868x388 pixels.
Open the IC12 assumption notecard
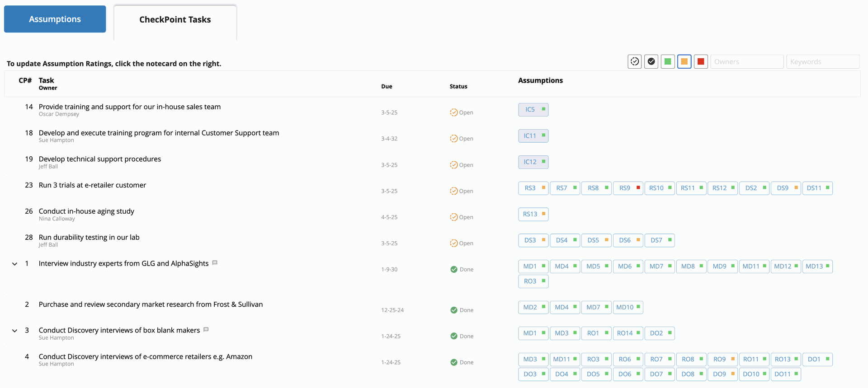click(533, 162)
